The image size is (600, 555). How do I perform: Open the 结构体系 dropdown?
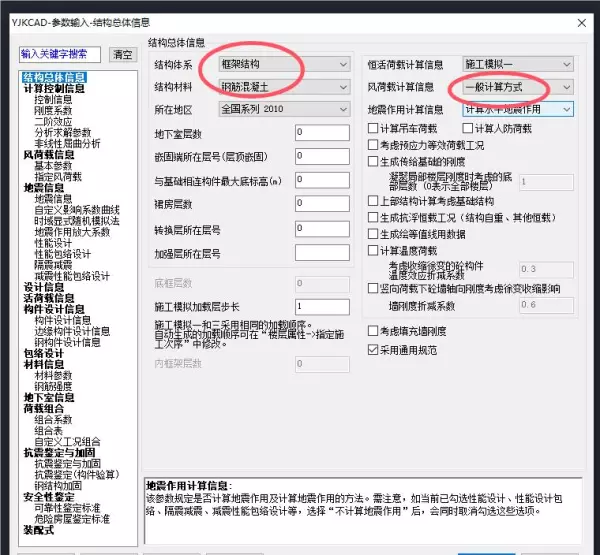click(284, 64)
